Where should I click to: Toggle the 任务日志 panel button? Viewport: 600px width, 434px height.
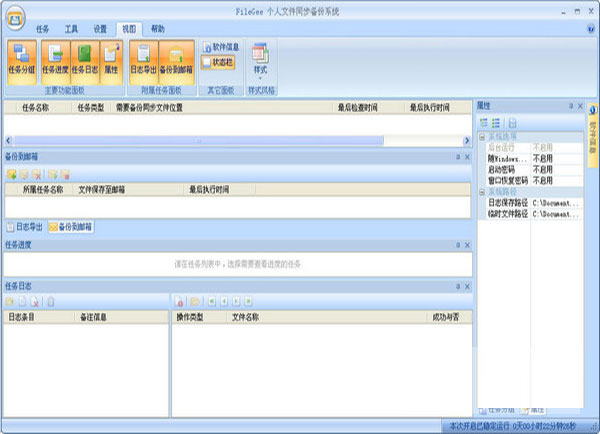coord(85,62)
